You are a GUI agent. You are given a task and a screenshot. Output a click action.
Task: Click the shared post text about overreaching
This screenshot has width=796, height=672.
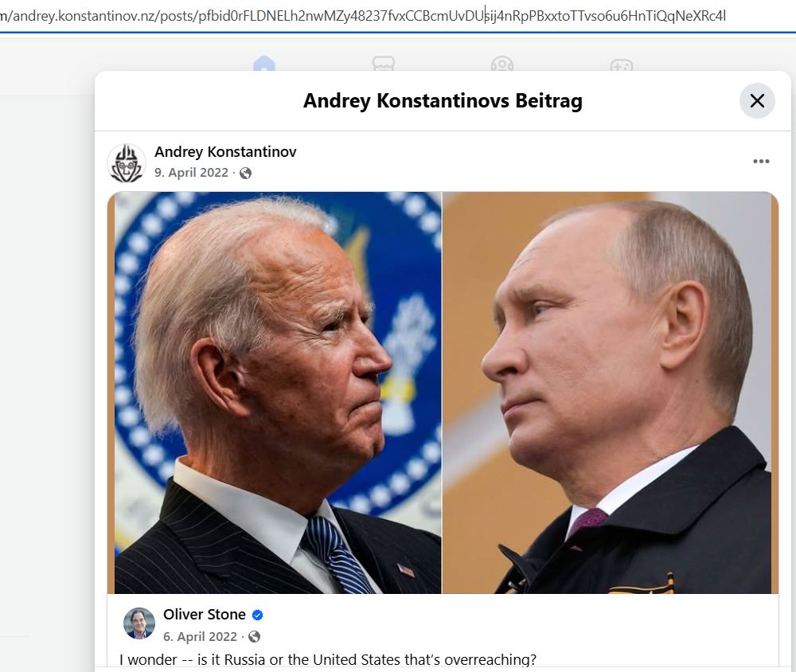pyautogui.click(x=328, y=659)
